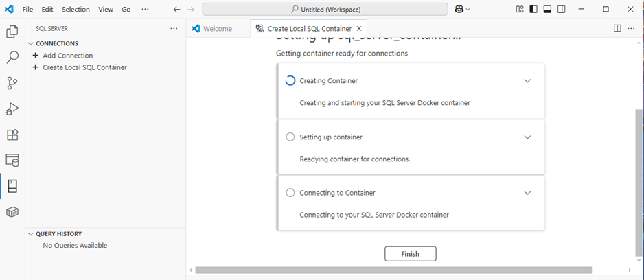Expand the Connecting to Container chevron

point(527,193)
